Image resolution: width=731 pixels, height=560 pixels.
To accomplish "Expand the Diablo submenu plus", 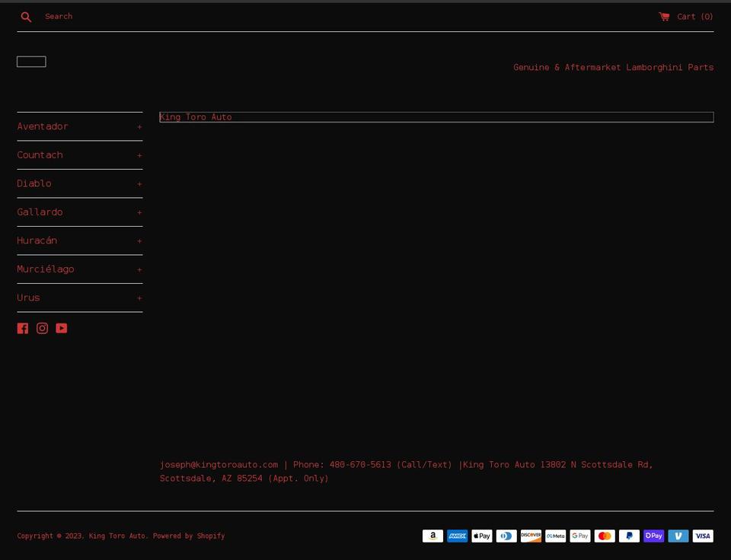I will pos(139,184).
